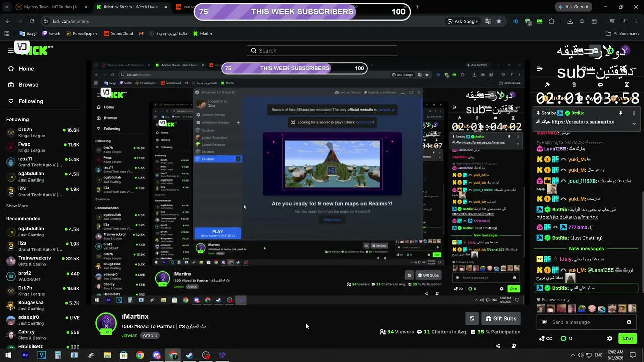Click the Send a message chat field

point(586,322)
